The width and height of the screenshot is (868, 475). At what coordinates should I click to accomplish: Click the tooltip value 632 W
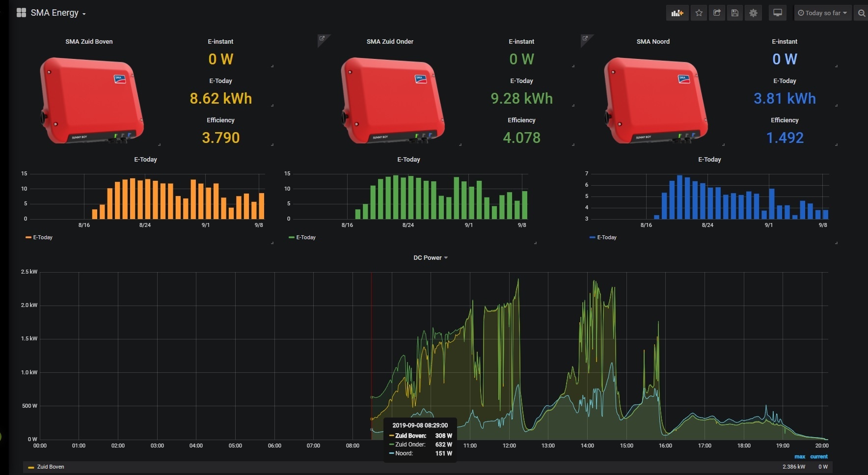[444, 445]
